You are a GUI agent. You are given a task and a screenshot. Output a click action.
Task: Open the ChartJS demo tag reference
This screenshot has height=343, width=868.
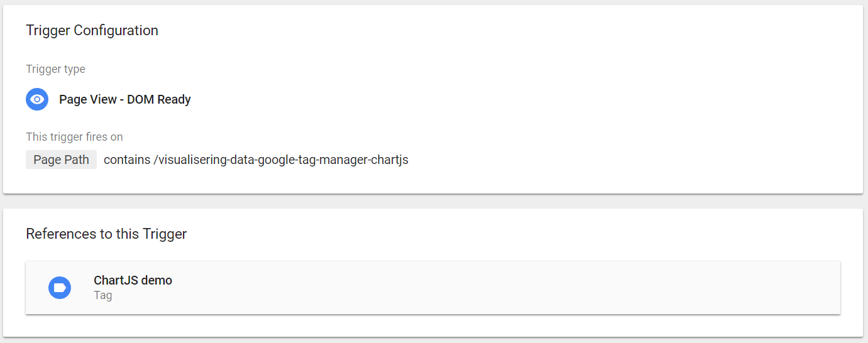(x=133, y=280)
